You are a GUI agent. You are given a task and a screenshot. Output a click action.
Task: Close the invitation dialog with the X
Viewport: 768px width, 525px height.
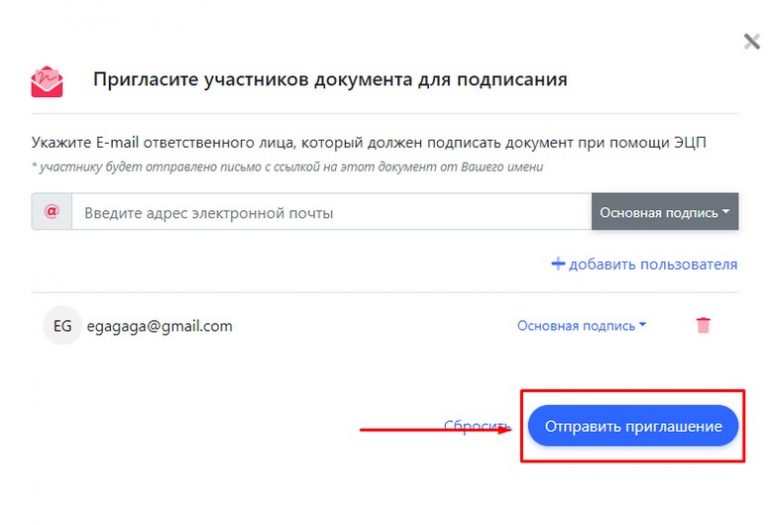click(x=752, y=42)
